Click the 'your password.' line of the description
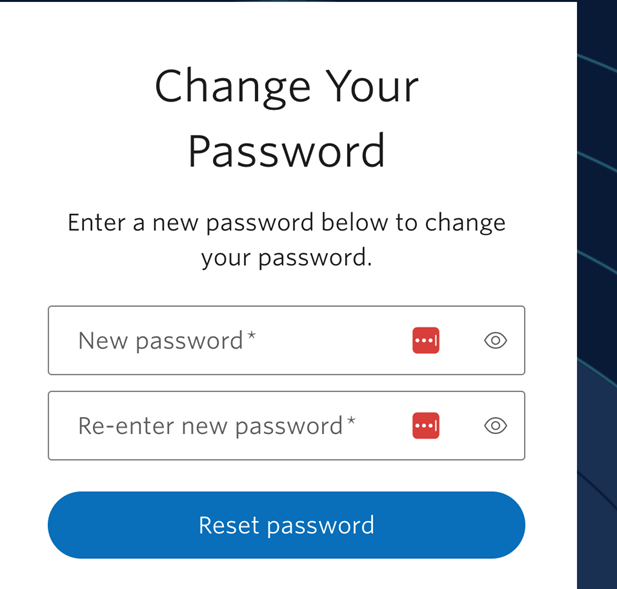Screen dimensions: 617x589 (x=286, y=257)
